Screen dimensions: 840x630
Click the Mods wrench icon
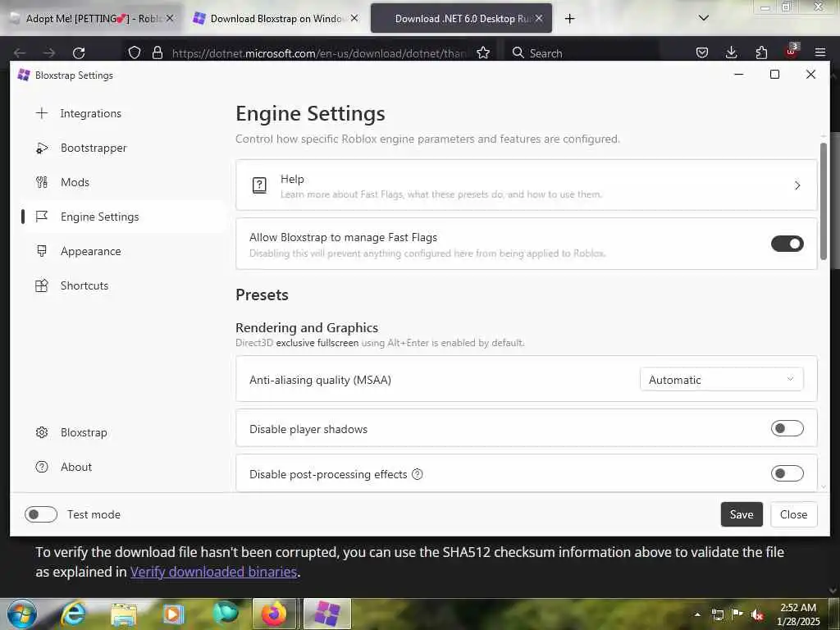pos(42,182)
